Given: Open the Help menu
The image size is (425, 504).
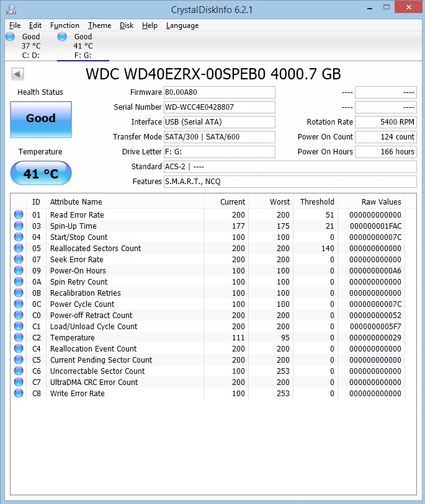Looking at the screenshot, I should click(x=150, y=25).
